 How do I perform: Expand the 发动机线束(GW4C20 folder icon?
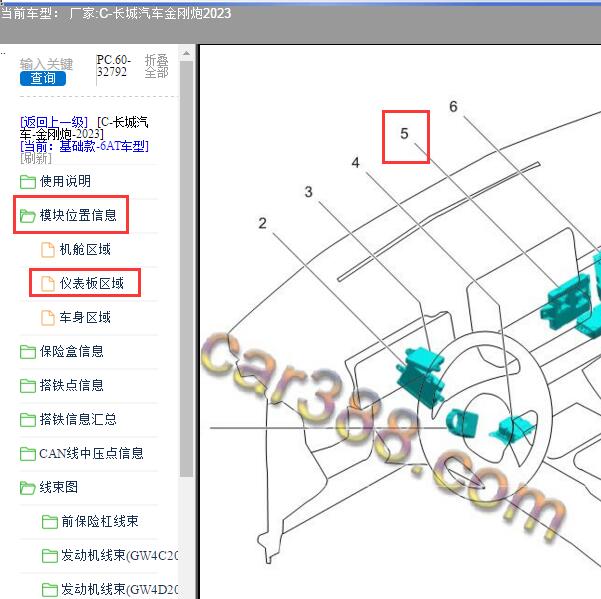click(49, 556)
